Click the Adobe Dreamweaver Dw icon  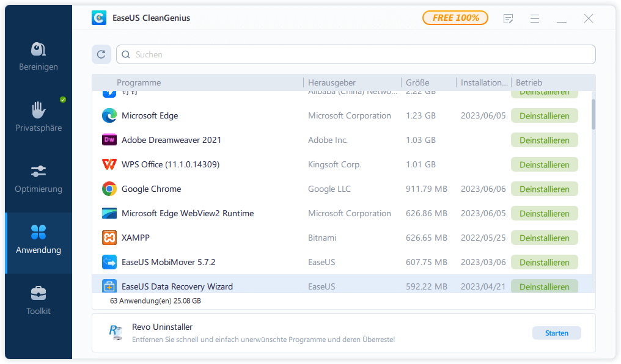click(109, 140)
